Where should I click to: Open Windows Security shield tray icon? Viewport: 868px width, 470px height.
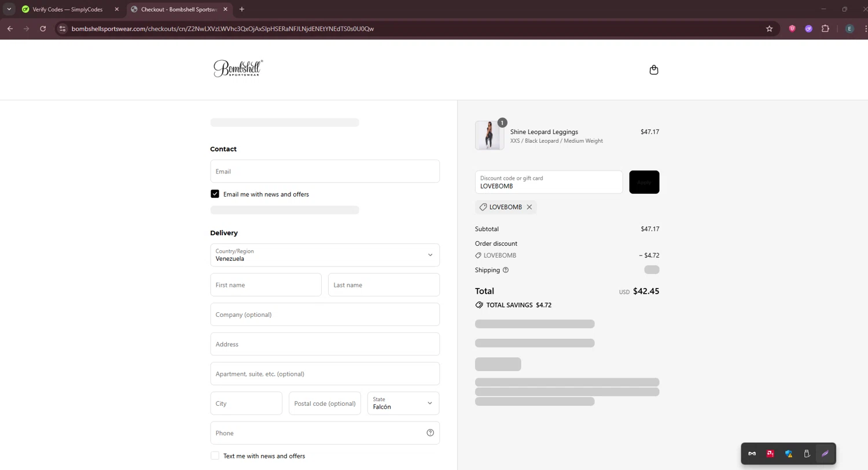click(789, 454)
